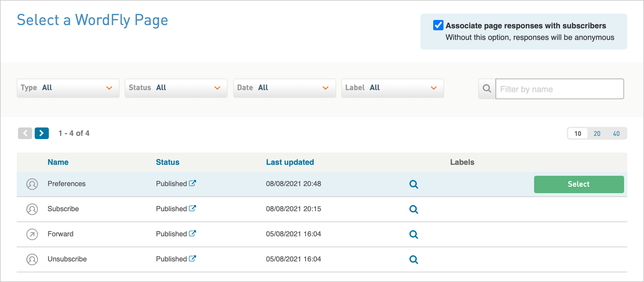The width and height of the screenshot is (644, 282).
Task: Click the date 08/08/2021 20:15
Action: 293,209
